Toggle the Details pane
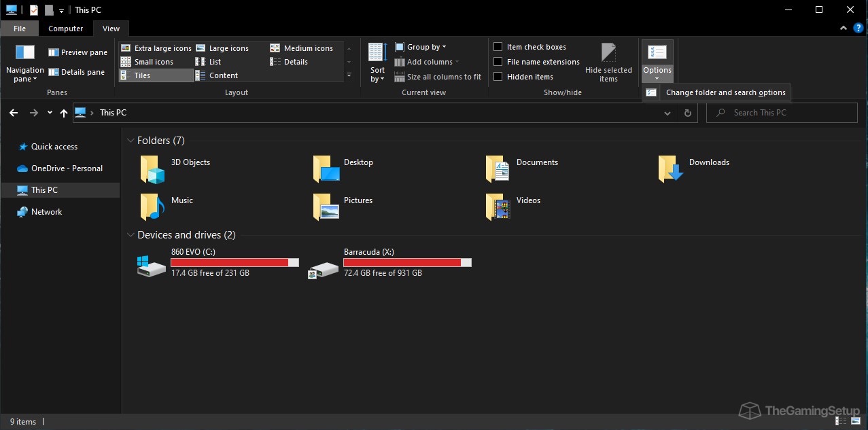This screenshot has width=868, height=430. click(x=77, y=72)
